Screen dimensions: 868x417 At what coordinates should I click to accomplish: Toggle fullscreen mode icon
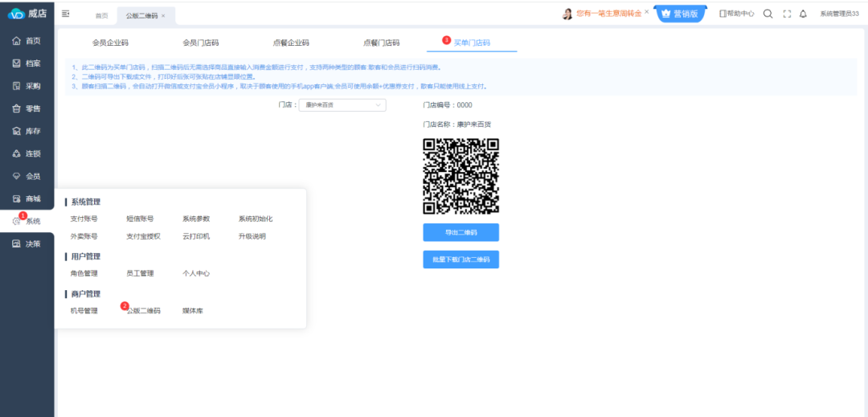[x=787, y=14]
